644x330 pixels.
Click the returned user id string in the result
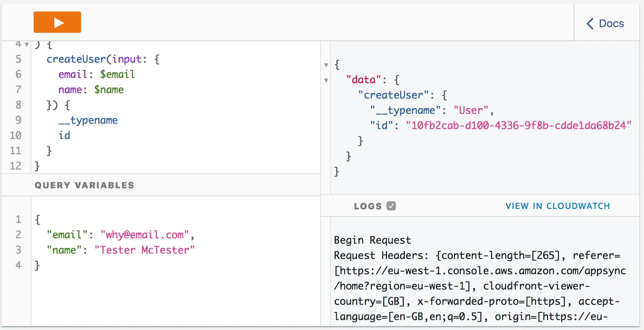[x=518, y=126]
